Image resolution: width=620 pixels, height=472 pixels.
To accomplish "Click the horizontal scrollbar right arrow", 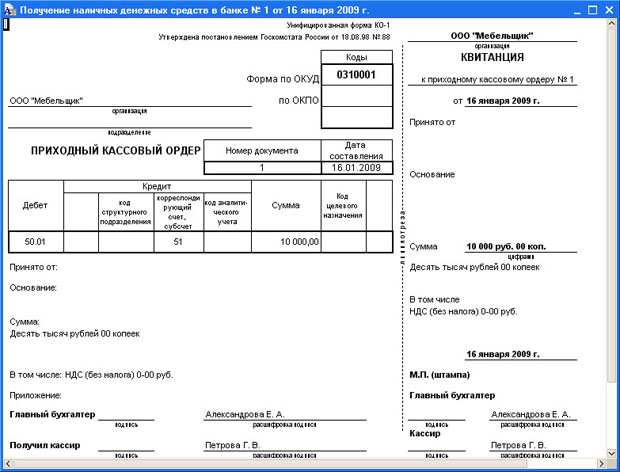I will point(601,463).
